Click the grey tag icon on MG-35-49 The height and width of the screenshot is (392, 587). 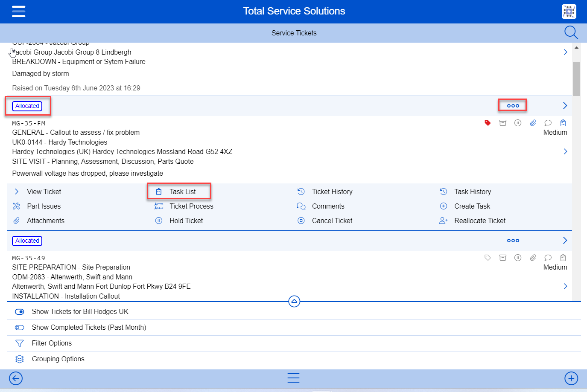pyautogui.click(x=488, y=258)
